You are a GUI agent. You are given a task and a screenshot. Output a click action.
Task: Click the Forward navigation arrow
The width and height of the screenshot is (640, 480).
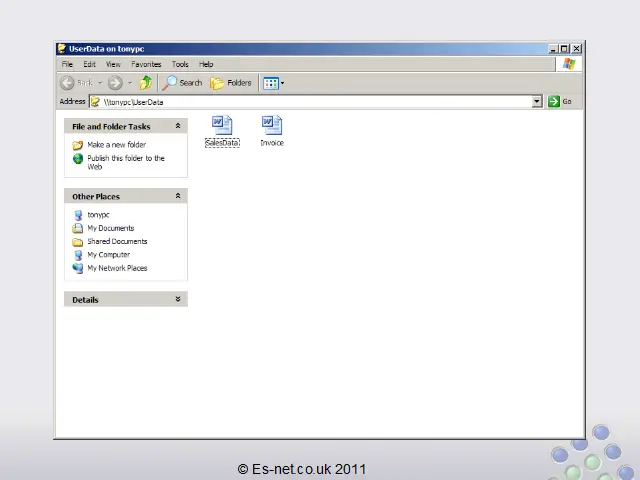click(x=115, y=83)
